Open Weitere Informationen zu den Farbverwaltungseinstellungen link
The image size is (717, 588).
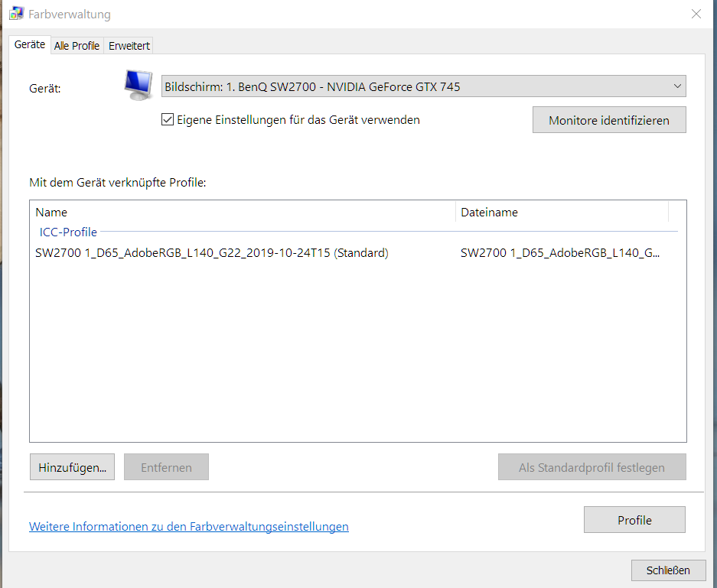(x=189, y=527)
